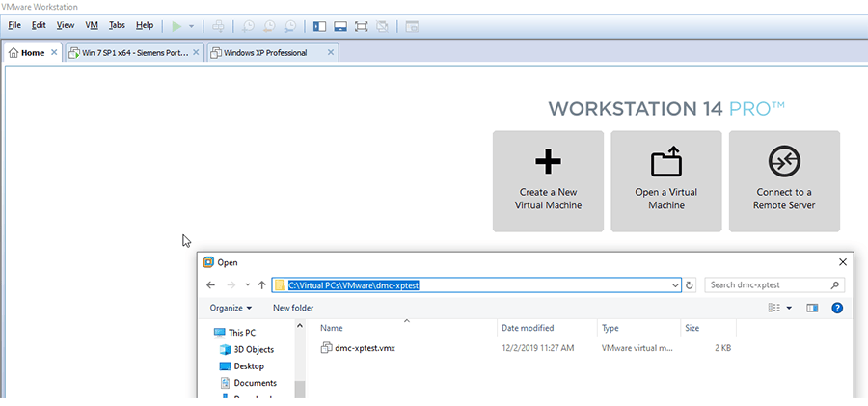Open the view options dropdown arrow
868x406 pixels.
(789, 308)
